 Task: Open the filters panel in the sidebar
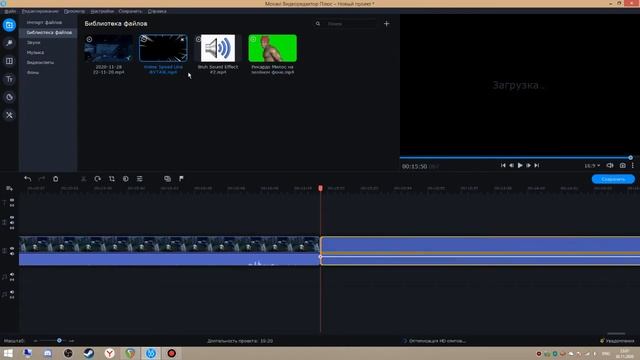pos(9,43)
